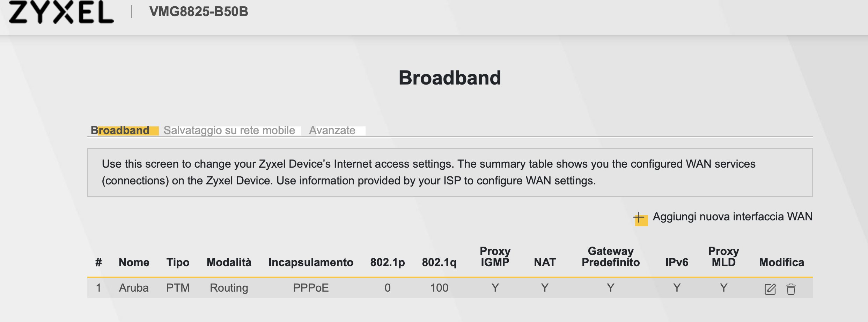Image resolution: width=868 pixels, height=322 pixels.
Task: Click the 802.1q value 100
Action: point(439,288)
